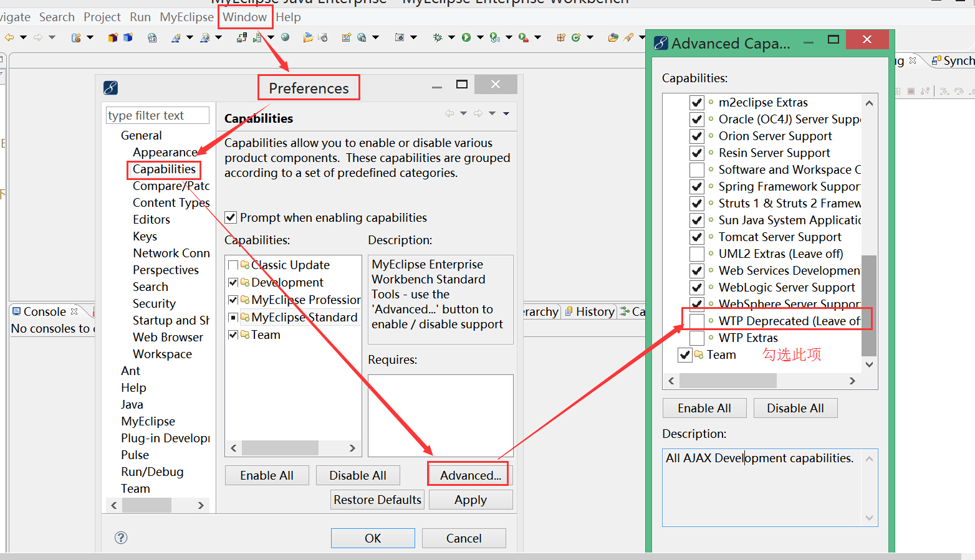Image resolution: width=975 pixels, height=560 pixels.
Task: Open the External Tools dropdown arrow
Action: (538, 37)
